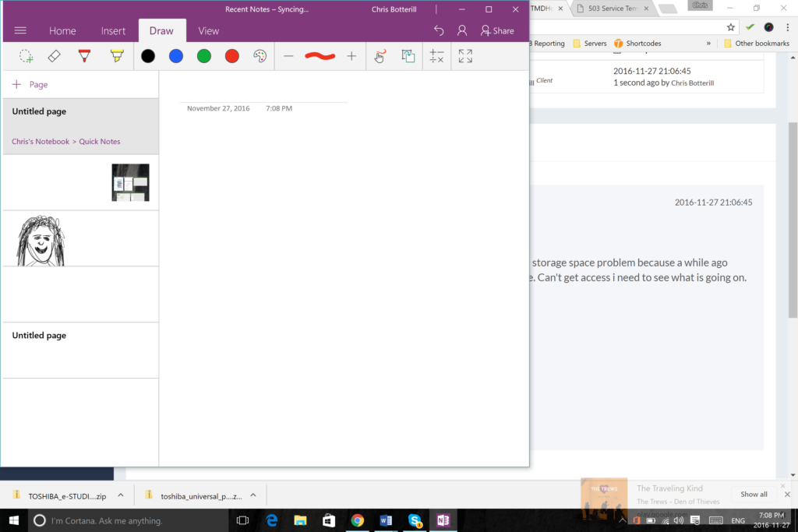Toggle Draw with Touch mode
This screenshot has height=532, width=798.
click(380, 56)
